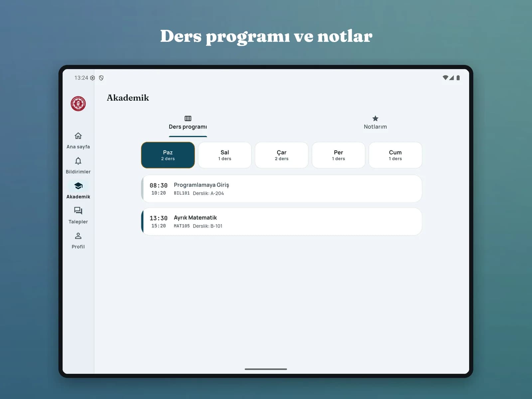Select the Akademik graduation cap icon
532x399 pixels.
tap(78, 186)
